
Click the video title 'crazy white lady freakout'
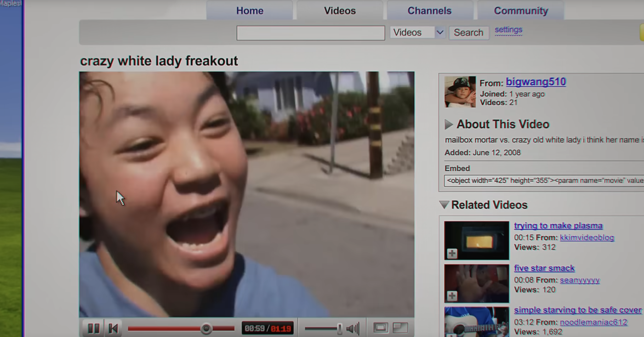click(159, 61)
